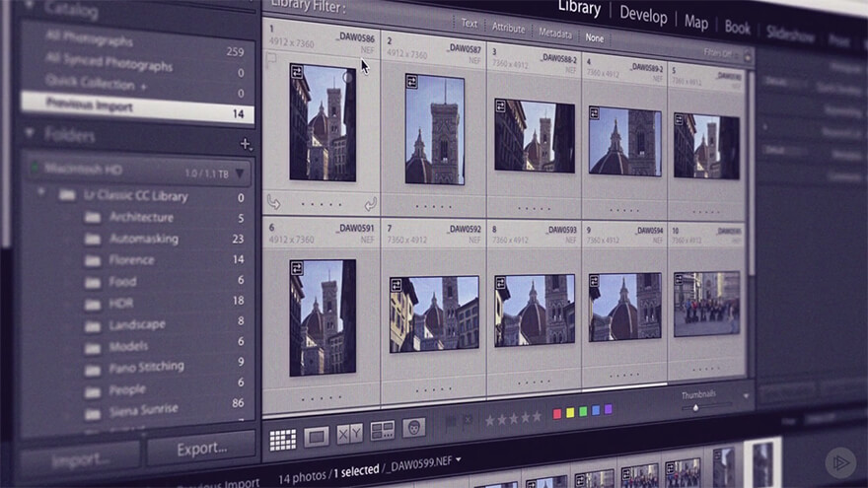
Task: Select thumbnail of photo _DAW0594
Action: 624,307
